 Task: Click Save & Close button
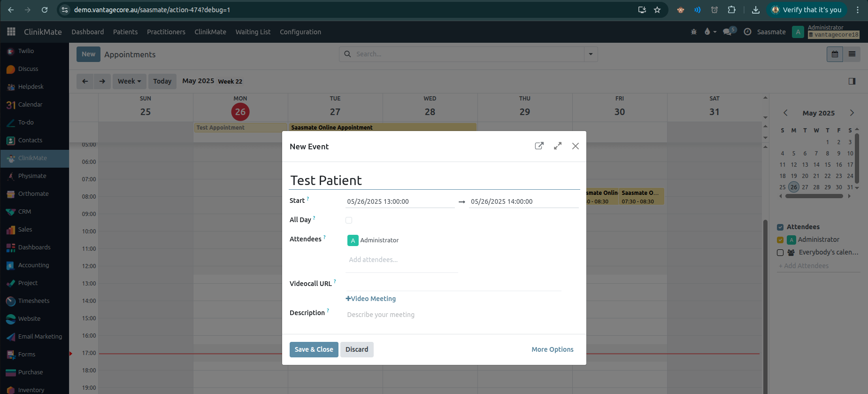[314, 349]
